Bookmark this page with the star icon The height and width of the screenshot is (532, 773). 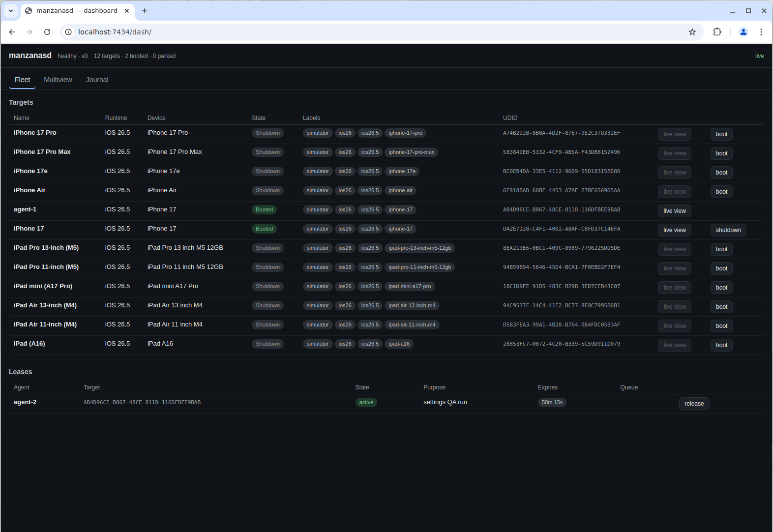pyautogui.click(x=692, y=32)
